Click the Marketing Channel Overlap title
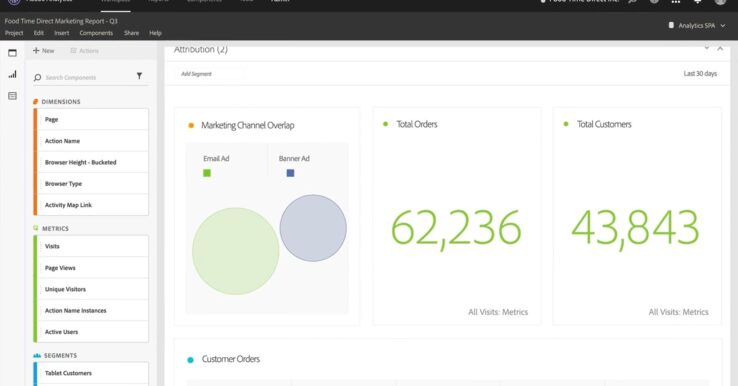 tap(248, 125)
